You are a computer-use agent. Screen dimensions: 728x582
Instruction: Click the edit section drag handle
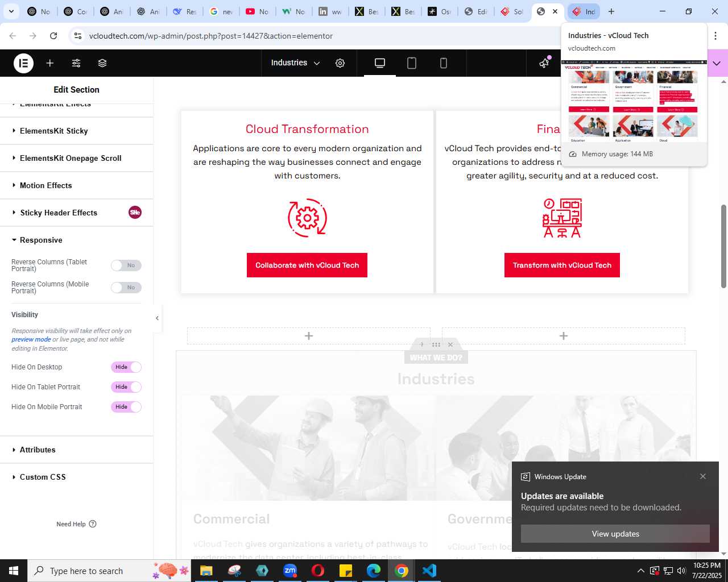[x=436, y=344]
